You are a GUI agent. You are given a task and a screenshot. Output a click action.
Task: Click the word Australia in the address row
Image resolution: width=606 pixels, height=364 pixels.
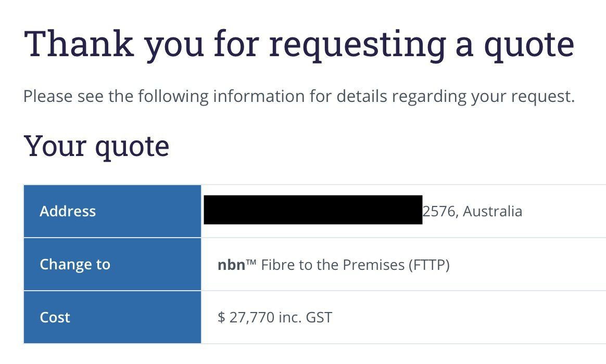(493, 211)
